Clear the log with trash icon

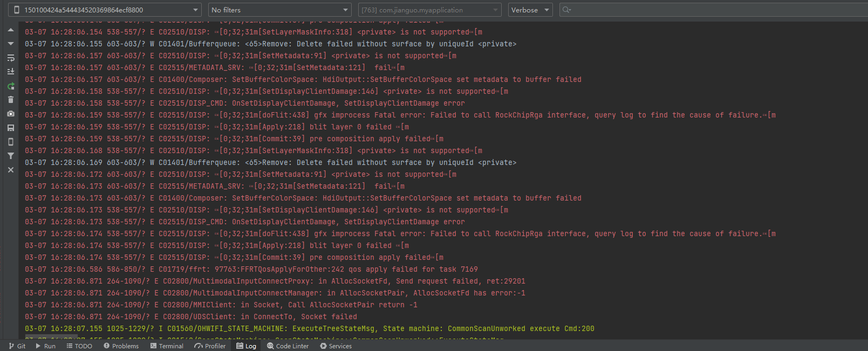10,100
